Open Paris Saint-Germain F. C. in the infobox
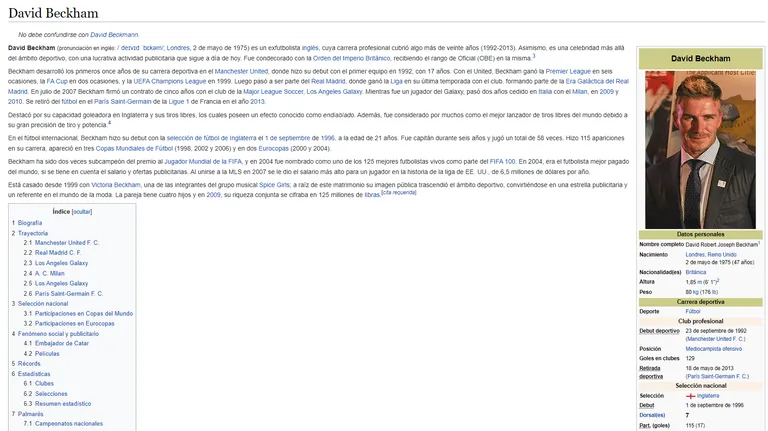 tap(718, 377)
